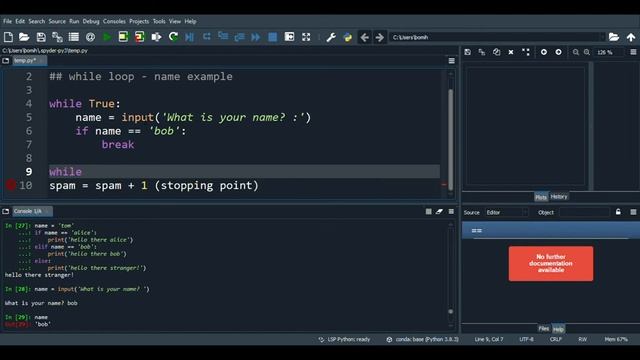Click the Help Object input field
This screenshot has width=640, height=360.
click(x=584, y=212)
